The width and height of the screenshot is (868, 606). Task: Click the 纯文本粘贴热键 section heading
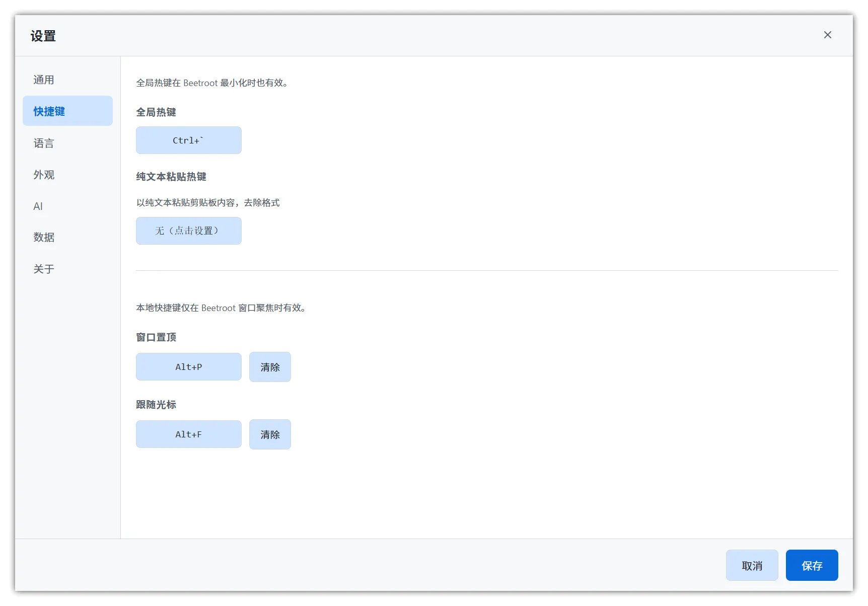tap(171, 177)
